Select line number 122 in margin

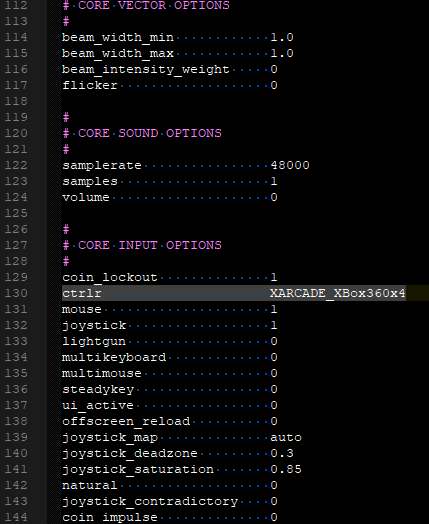(16, 165)
